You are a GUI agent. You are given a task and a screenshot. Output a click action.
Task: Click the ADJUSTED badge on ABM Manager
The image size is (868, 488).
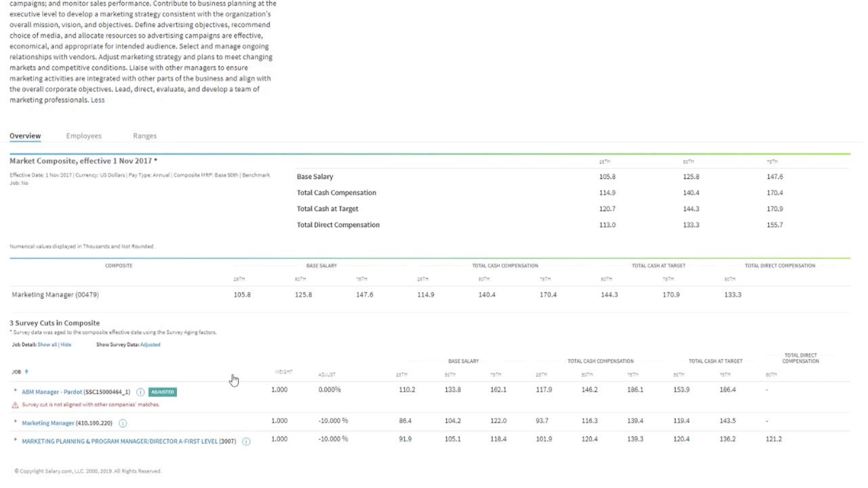[x=162, y=392]
